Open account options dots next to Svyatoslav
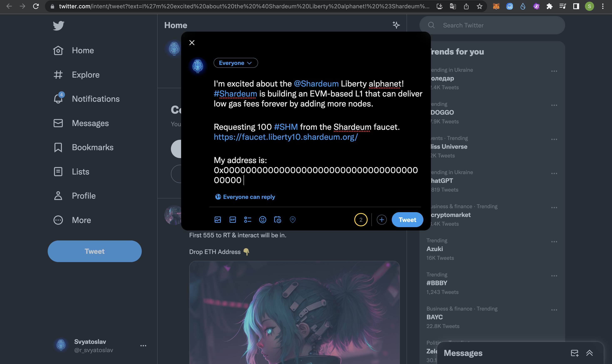The width and height of the screenshot is (612, 364). click(x=143, y=346)
